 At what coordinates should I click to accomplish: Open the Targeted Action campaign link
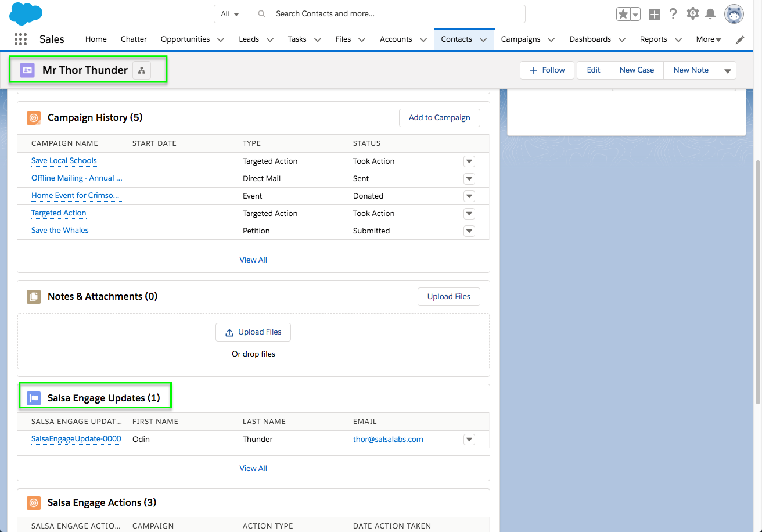(59, 213)
